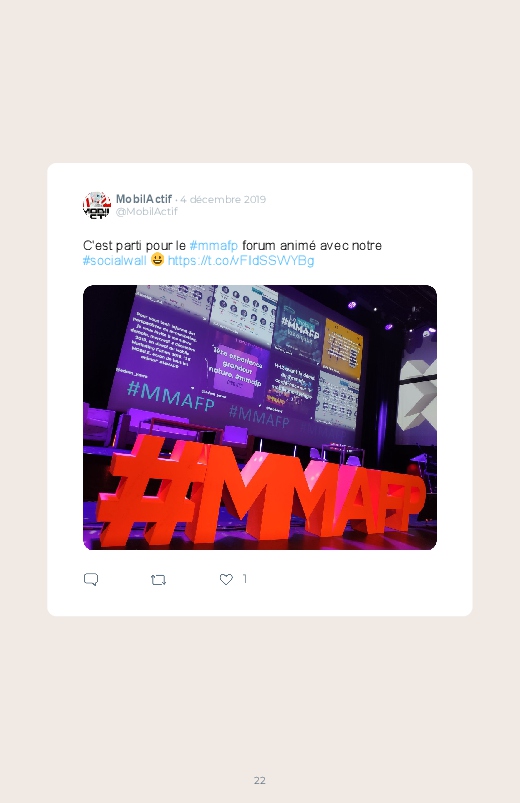Viewport: 520px width, 803px height.
Task: Open the MobilActif display name
Action: pos(143,199)
